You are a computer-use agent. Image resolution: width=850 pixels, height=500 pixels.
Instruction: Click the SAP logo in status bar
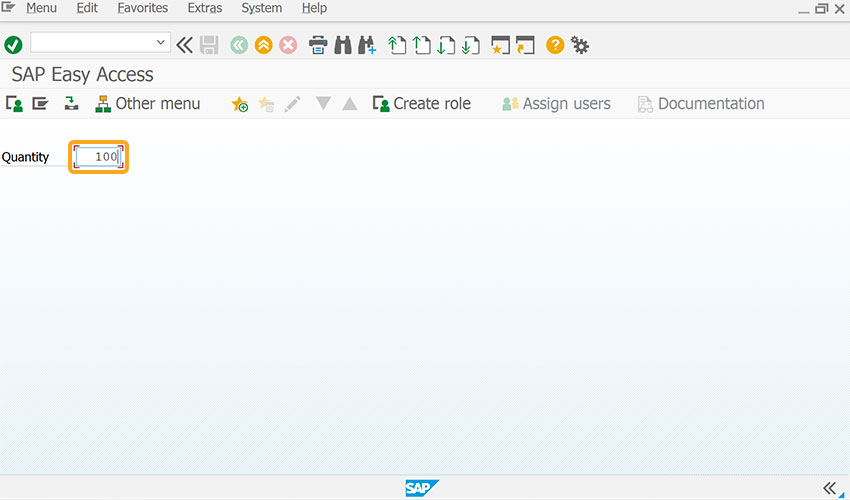tap(422, 488)
